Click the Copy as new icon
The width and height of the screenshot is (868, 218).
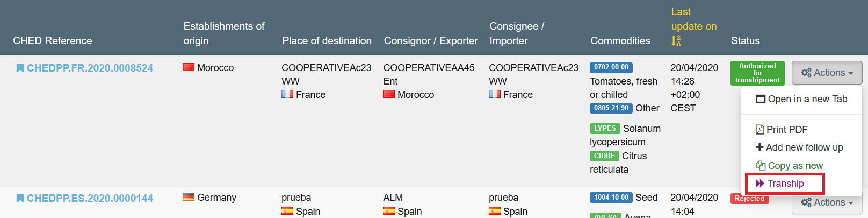click(761, 165)
